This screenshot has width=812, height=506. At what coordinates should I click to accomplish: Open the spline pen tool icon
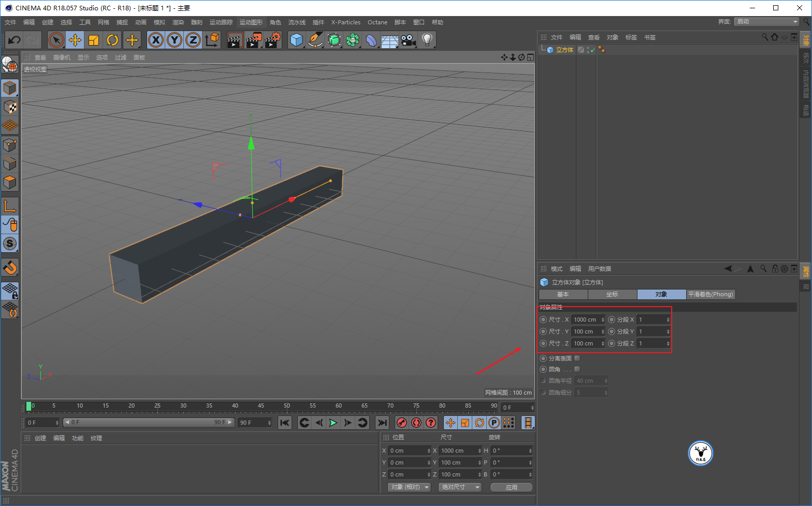[315, 40]
